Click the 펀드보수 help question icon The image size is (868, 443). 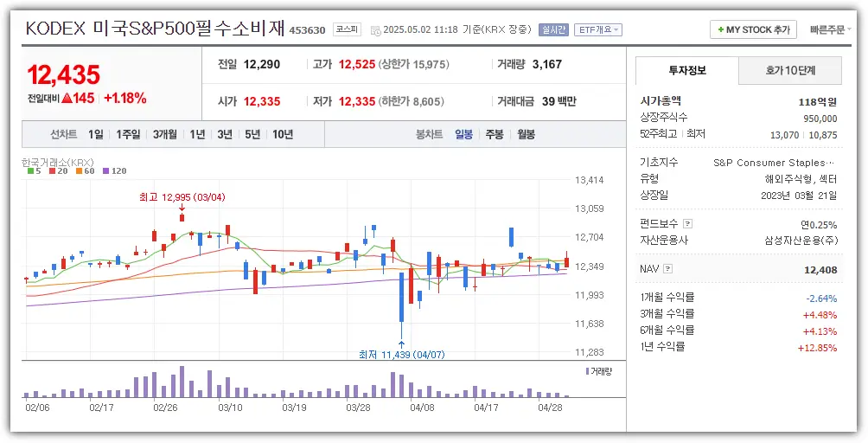tap(688, 224)
